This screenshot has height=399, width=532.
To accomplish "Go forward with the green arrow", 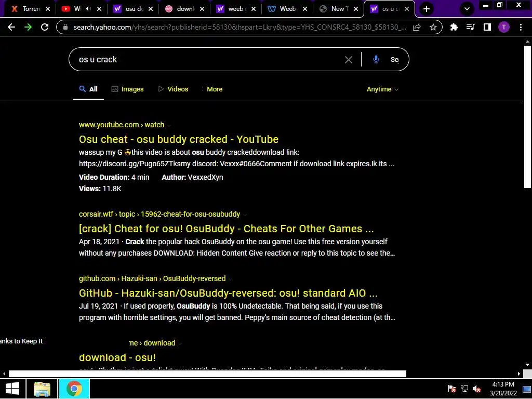I will point(28,27).
